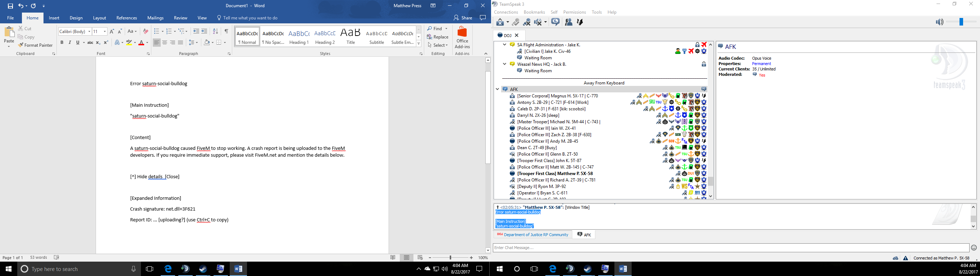Open the Change Case Aa dropdown

click(132, 31)
